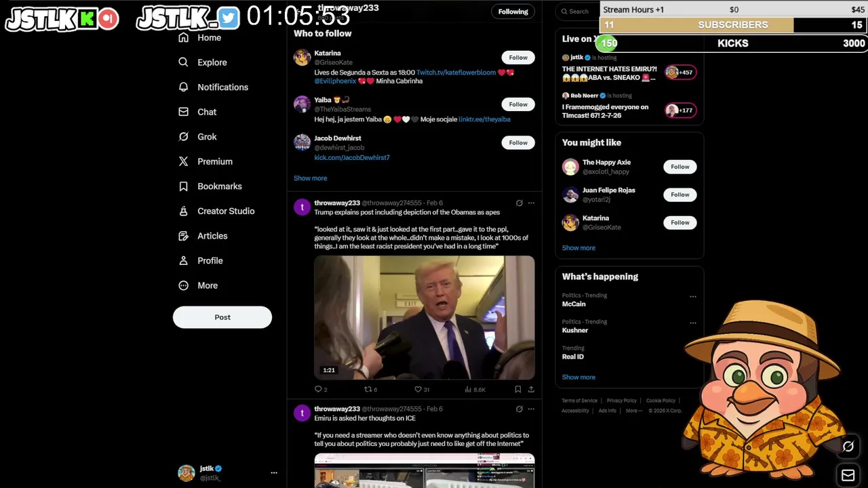The image size is (868, 488).
Task: Toggle the Following button on profile header
Action: point(513,12)
